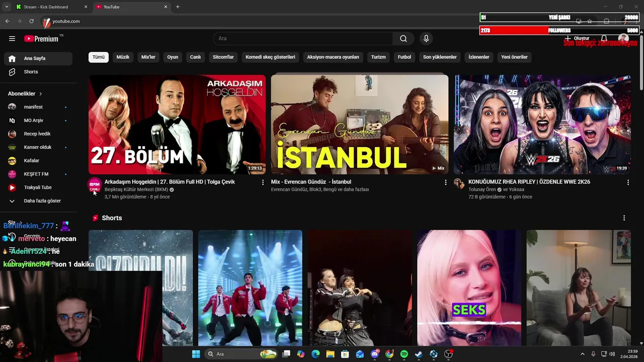
Task: Open YouTube notifications bell
Action: tap(604, 39)
